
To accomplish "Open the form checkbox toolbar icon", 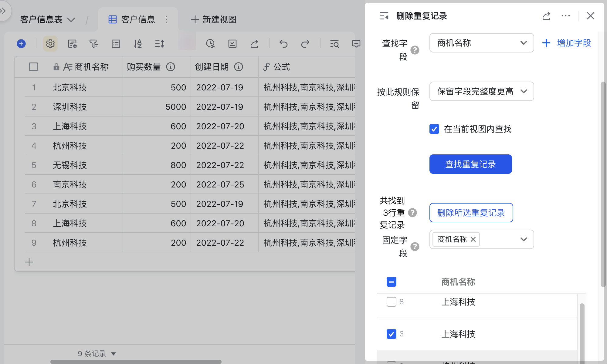I will point(232,44).
